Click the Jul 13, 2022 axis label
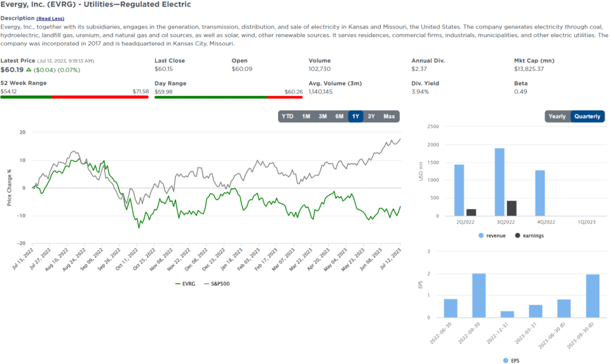610x364 pixels. pos(23,259)
